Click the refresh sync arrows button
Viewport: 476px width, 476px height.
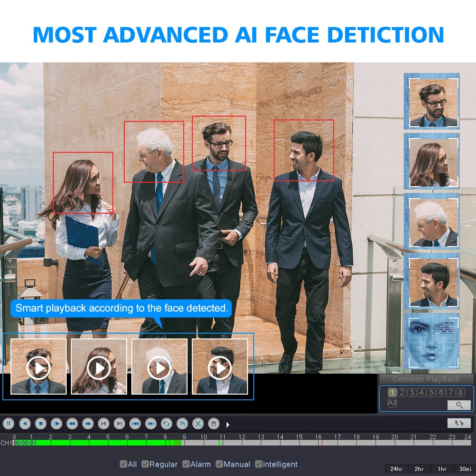[459, 423]
